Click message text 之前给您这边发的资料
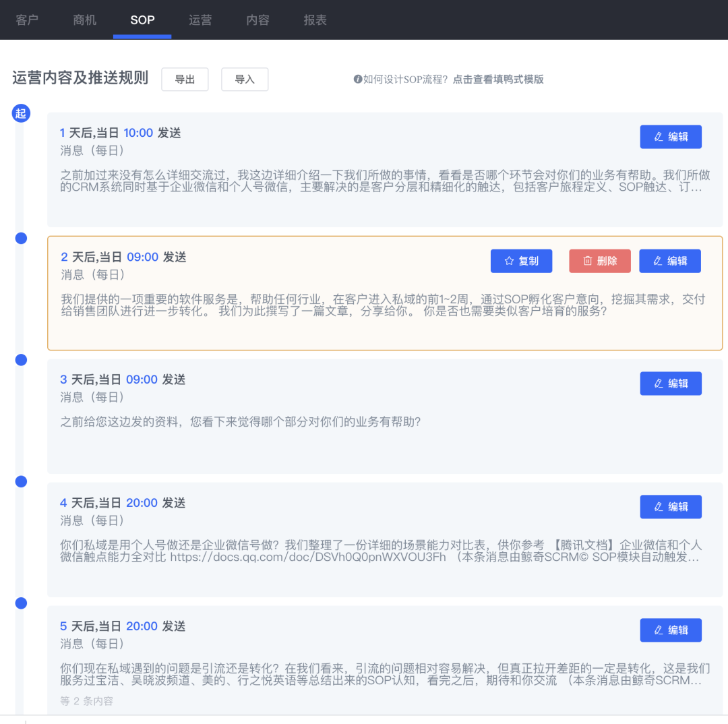Viewport: 728px width, 724px height. [x=240, y=422]
